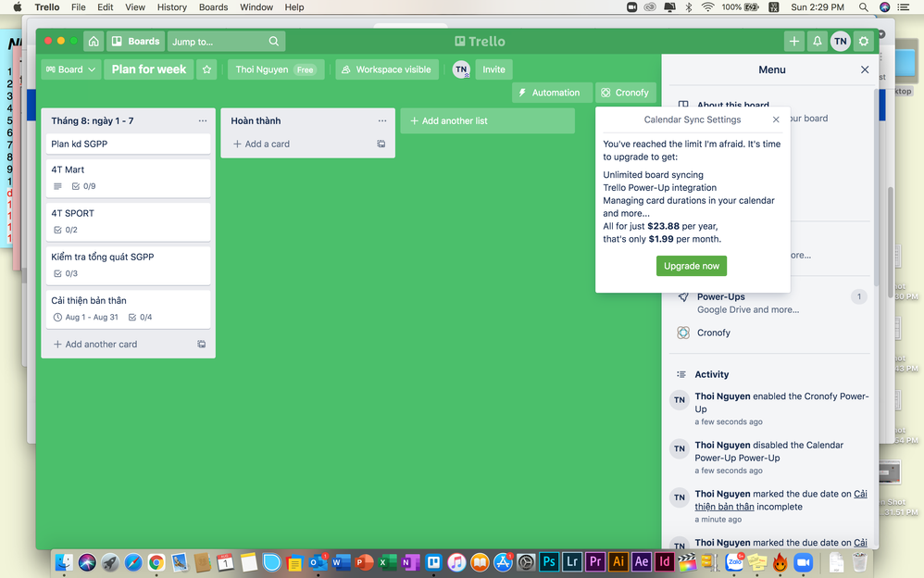Go to Trello home via house icon
This screenshot has height=578, width=924.
coord(94,42)
